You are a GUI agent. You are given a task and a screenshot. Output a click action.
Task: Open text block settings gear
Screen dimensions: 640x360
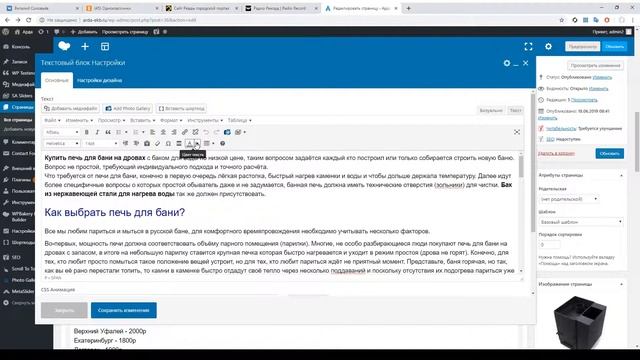[x=507, y=63]
